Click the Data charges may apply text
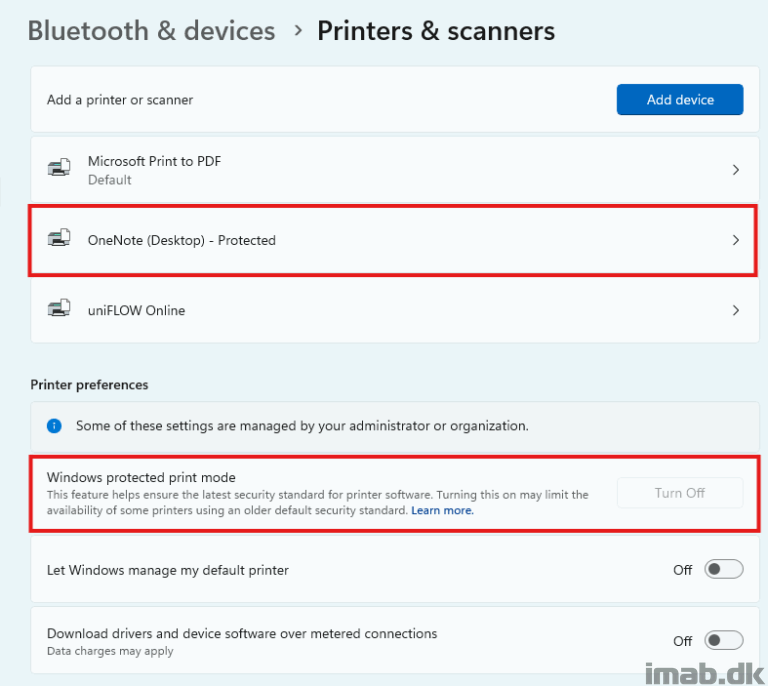 pyautogui.click(x=110, y=651)
